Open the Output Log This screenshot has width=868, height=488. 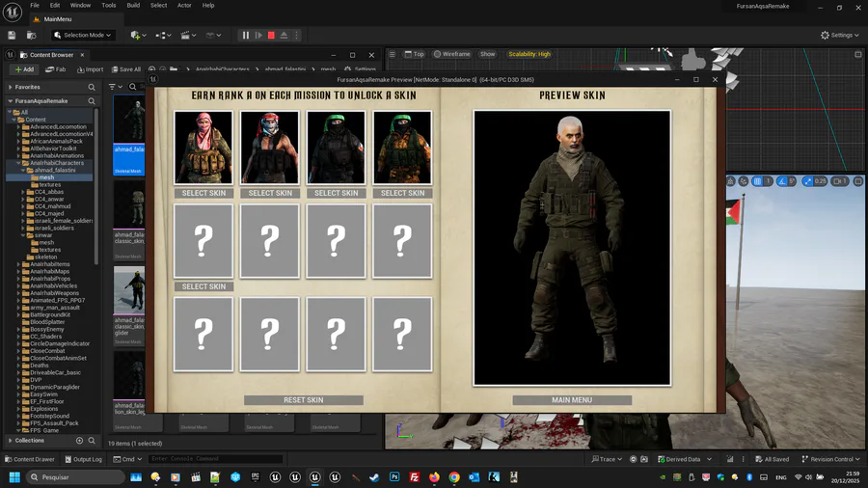(84, 459)
